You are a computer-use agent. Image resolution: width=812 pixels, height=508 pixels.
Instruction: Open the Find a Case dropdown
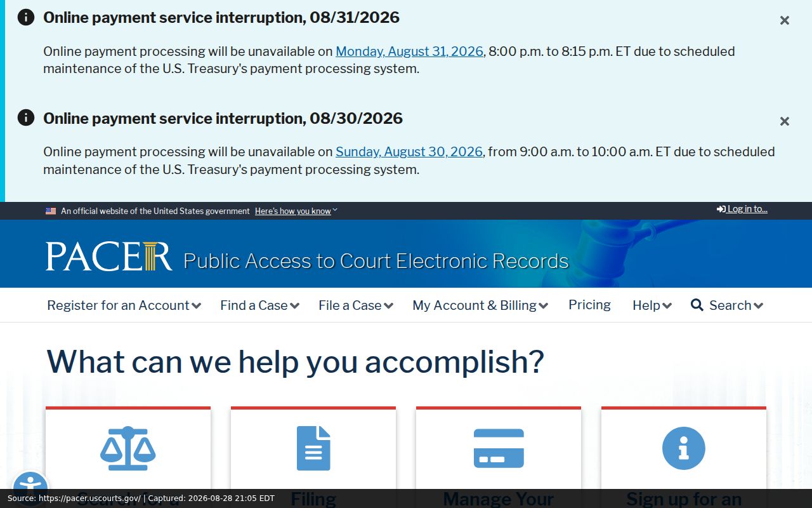click(260, 305)
